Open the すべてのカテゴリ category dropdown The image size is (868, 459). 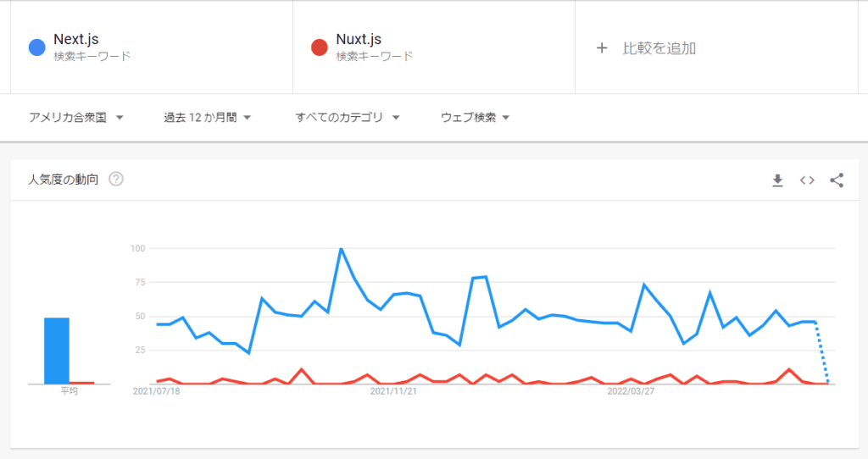348,118
